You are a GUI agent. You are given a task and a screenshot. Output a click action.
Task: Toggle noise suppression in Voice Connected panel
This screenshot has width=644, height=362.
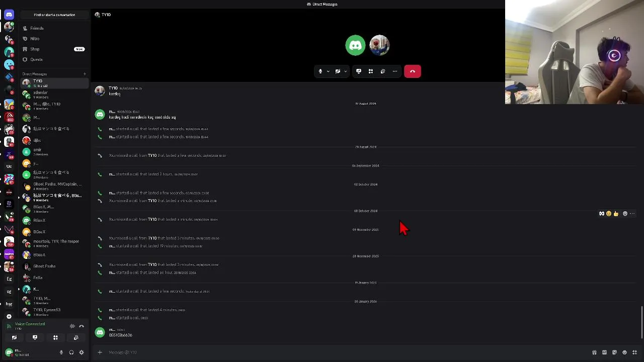[72, 326]
